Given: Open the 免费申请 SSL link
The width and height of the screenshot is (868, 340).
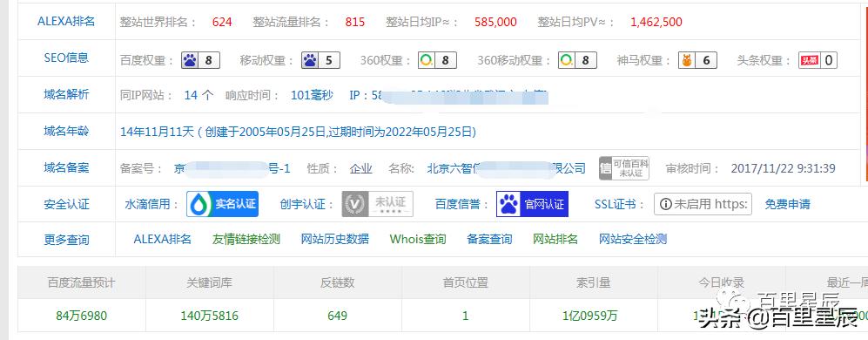Looking at the screenshot, I should pos(787,204).
